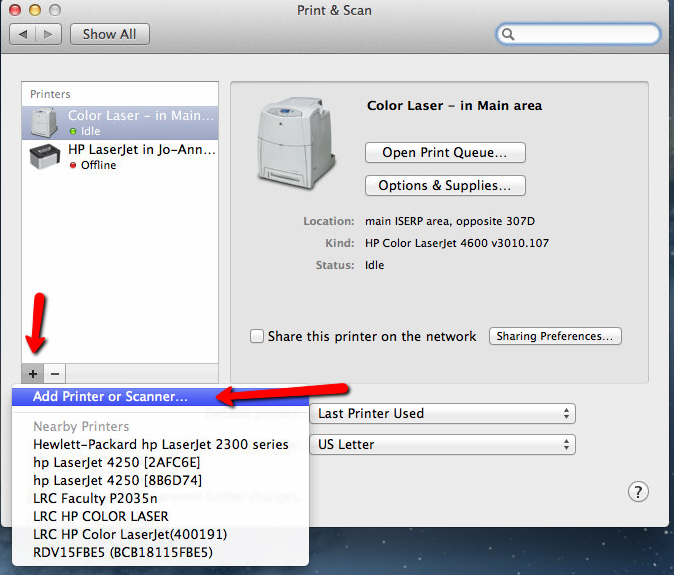Image resolution: width=674 pixels, height=575 pixels.
Task: Select LRC Faculty P2035n printer
Action: [160, 499]
